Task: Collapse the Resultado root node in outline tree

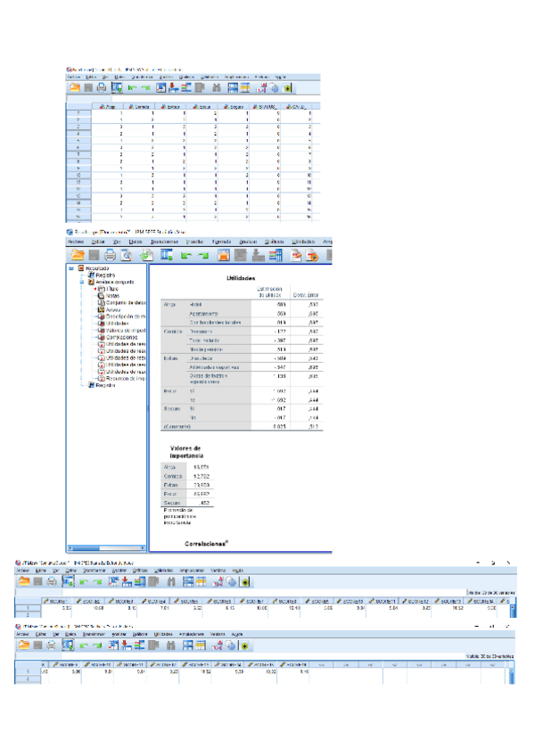Action: 73,267
